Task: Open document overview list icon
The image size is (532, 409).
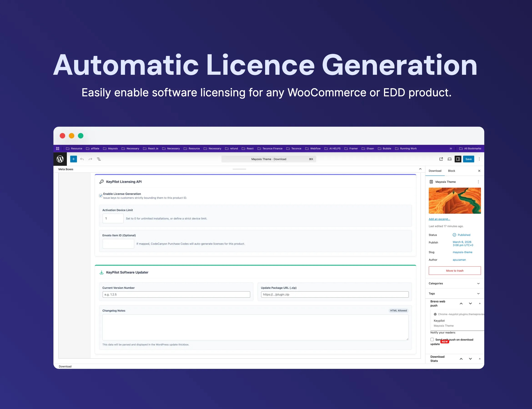Action: (x=99, y=159)
